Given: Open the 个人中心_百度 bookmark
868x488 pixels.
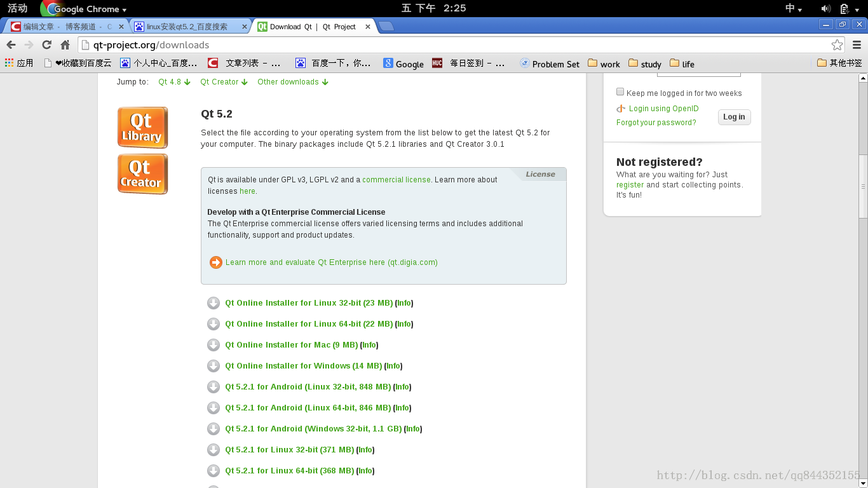Looking at the screenshot, I should [x=159, y=63].
